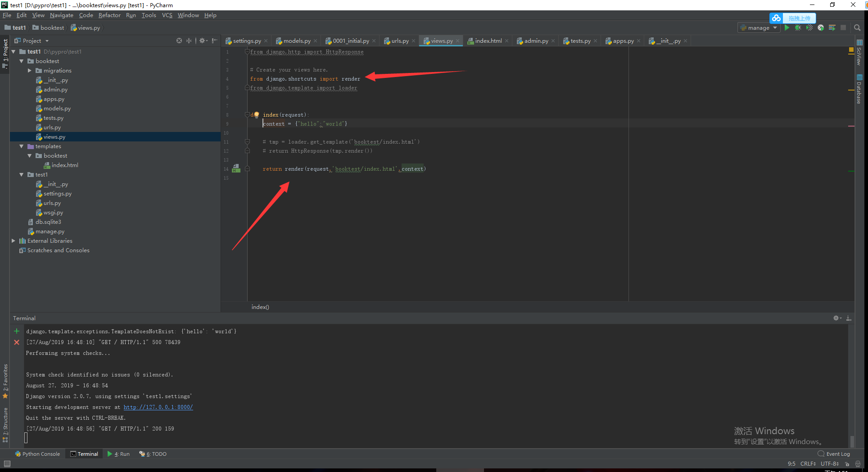The width and height of the screenshot is (868, 472).
Task: Open the 6: TODO tool window
Action: click(x=153, y=454)
